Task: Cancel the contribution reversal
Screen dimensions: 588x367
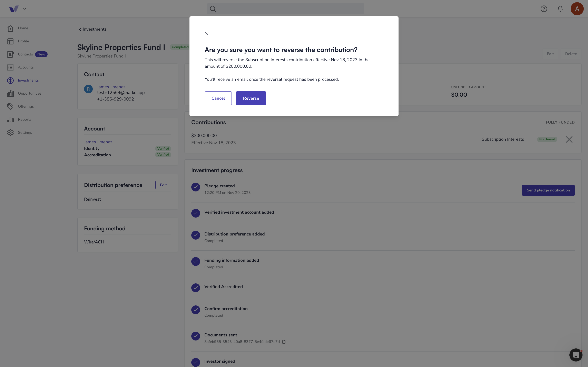Action: [x=218, y=98]
